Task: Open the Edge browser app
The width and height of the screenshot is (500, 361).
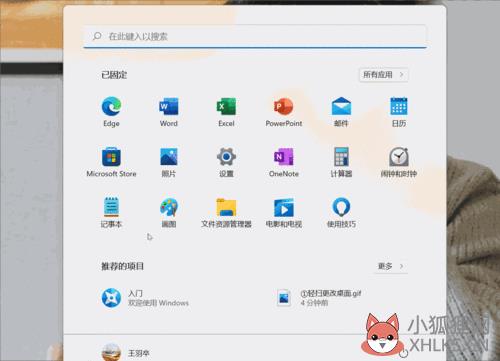Action: [x=111, y=112]
